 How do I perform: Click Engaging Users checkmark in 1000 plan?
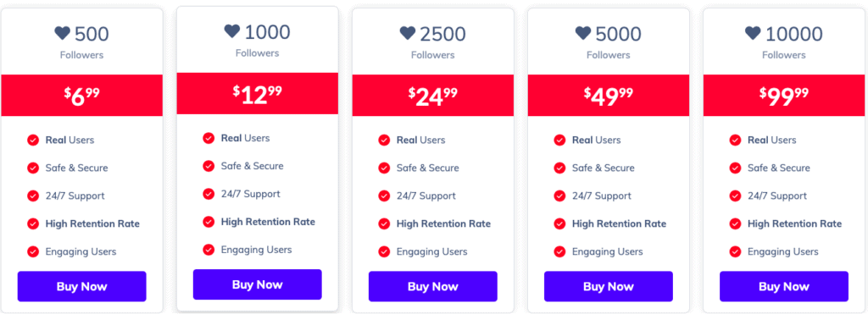209,250
